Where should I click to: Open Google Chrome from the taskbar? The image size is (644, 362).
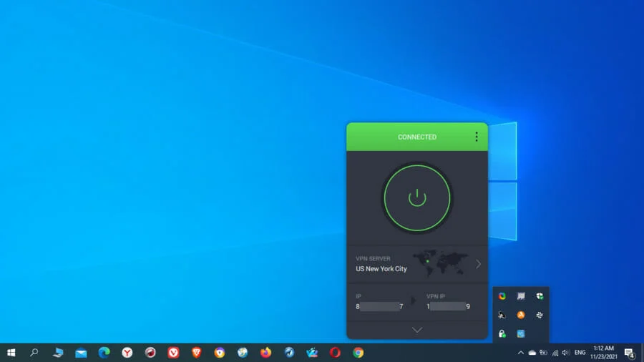(x=358, y=353)
